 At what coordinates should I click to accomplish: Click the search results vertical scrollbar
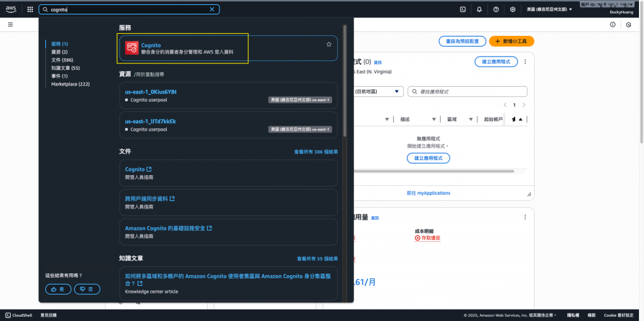pyautogui.click(x=345, y=82)
